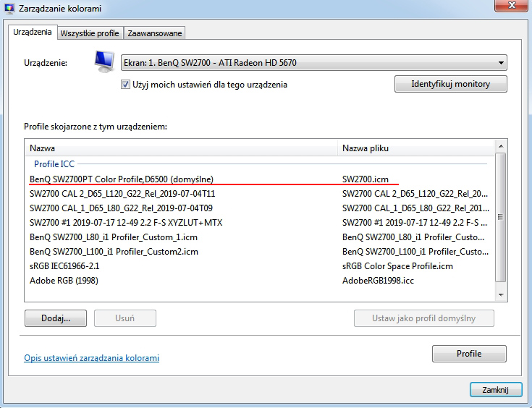The height and width of the screenshot is (408, 532).
Task: Select SW2700 #1 2019-07-17 XYZLUT+MTX profile
Action: coord(260,223)
